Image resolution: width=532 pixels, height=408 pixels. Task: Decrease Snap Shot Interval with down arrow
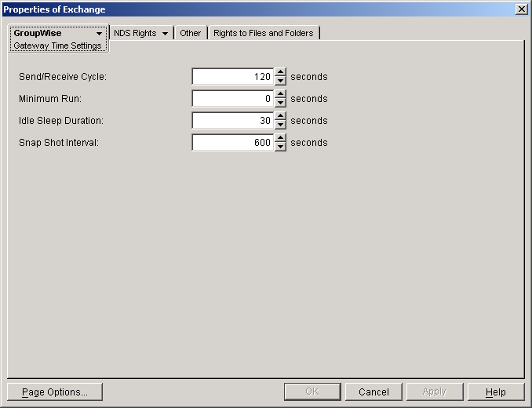(x=280, y=147)
